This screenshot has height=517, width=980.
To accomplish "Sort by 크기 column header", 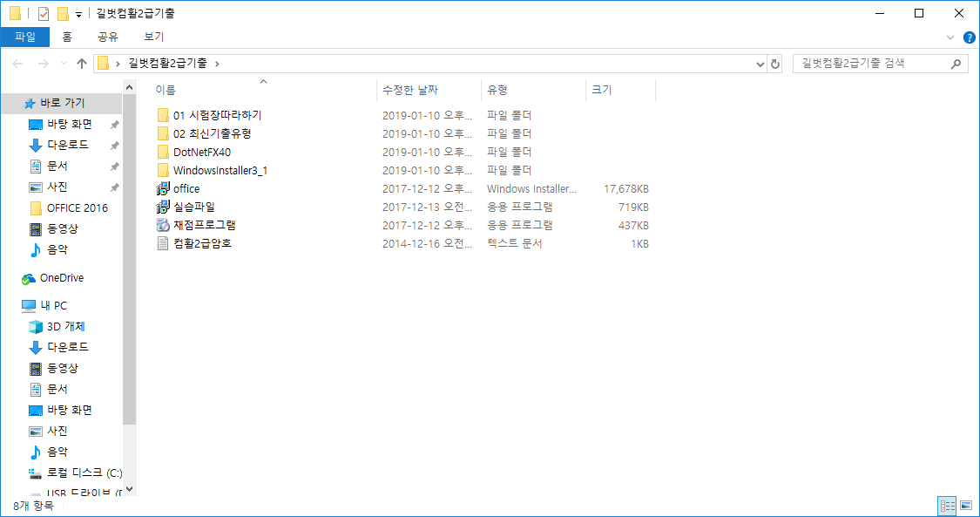I will click(x=602, y=90).
